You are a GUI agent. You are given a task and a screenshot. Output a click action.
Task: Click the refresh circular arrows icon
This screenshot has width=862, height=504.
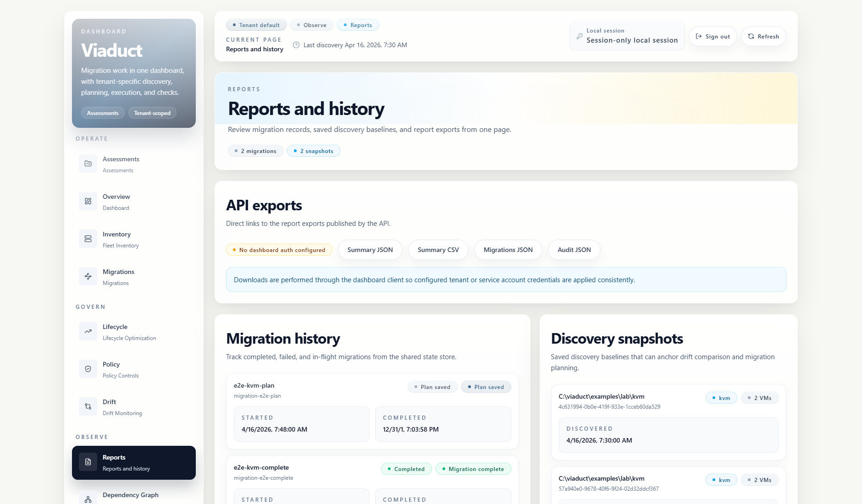[x=751, y=36]
